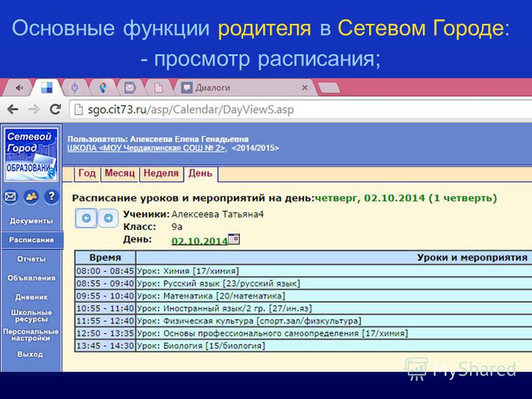Click the Сетевой Город Образование logo

coord(31,154)
